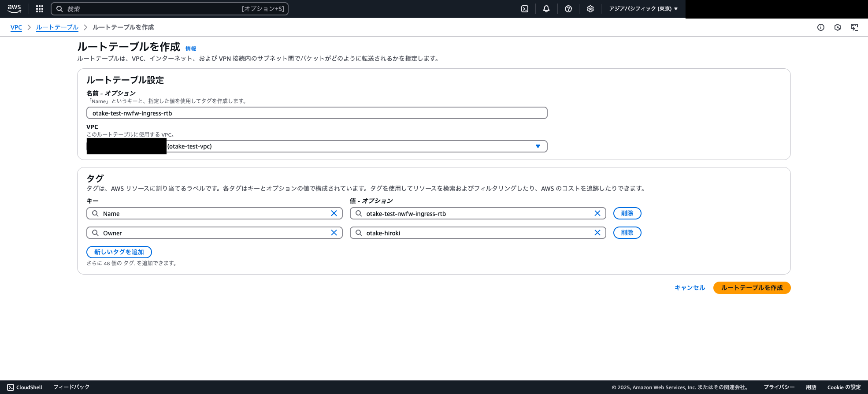The image size is (868, 394).
Task: Click the info panel circle icon
Action: coord(821,27)
